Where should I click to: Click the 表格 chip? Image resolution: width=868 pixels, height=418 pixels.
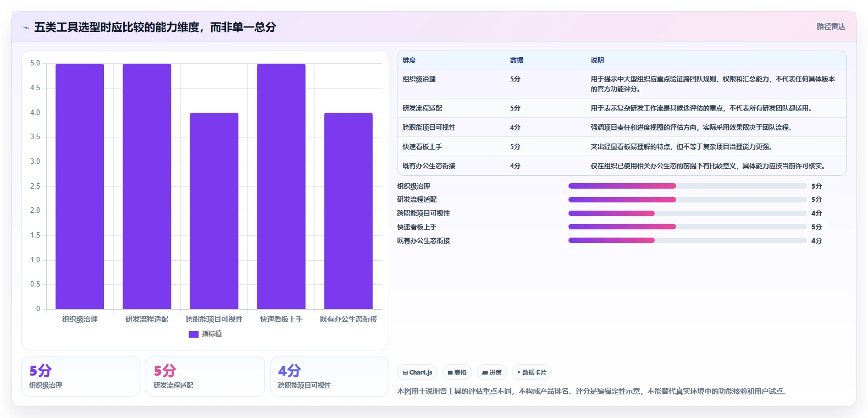pyautogui.click(x=457, y=372)
